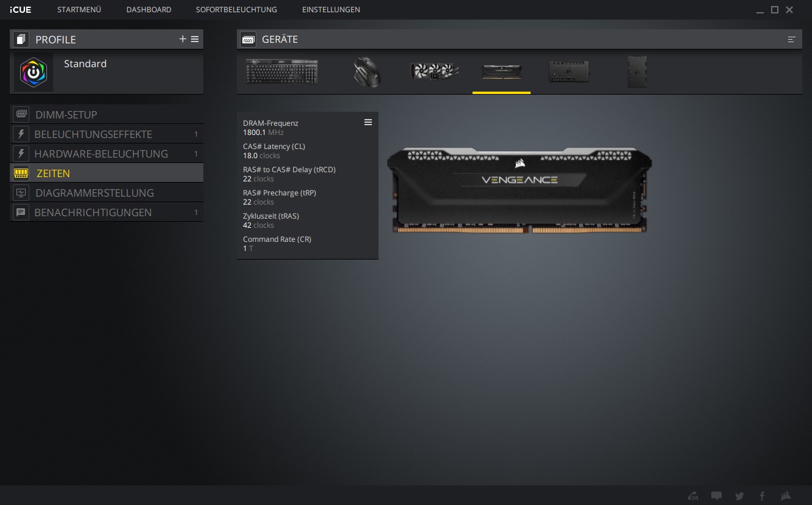Open the timings widget options menu
812x505 pixels.
click(368, 122)
